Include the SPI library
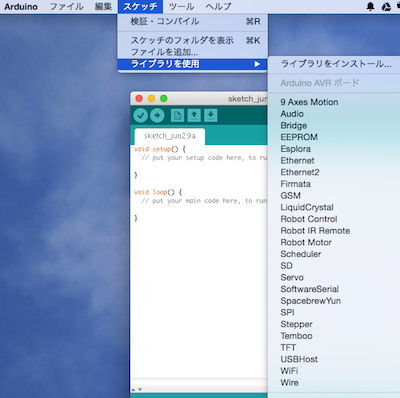Screen dimensions: 400x398 coord(334,312)
